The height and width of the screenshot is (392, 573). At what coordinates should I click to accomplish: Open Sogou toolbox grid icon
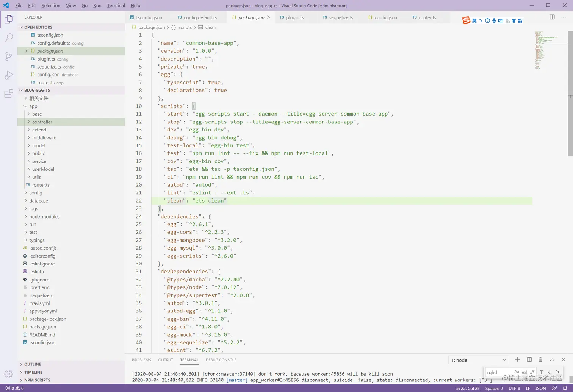(x=520, y=21)
